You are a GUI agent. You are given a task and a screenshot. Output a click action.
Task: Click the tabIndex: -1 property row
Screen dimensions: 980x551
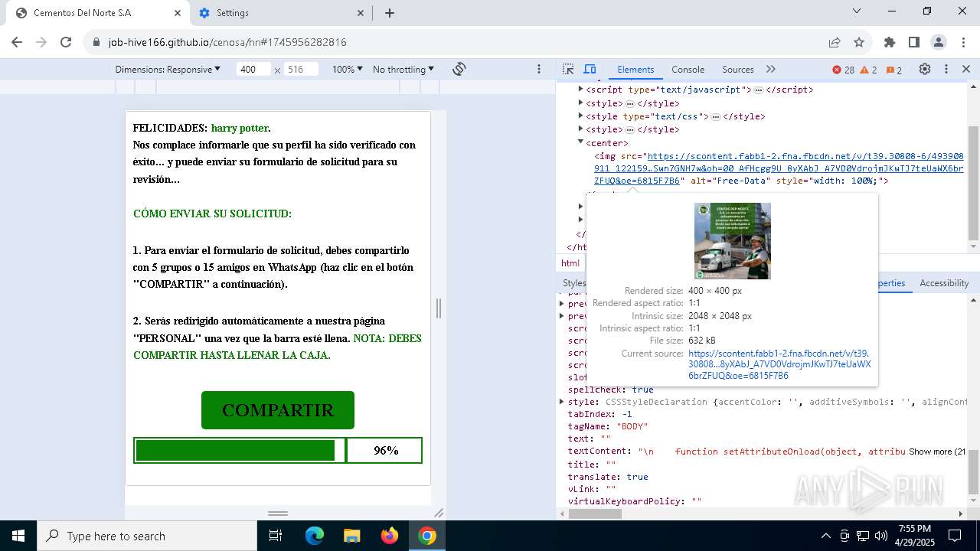[599, 414]
